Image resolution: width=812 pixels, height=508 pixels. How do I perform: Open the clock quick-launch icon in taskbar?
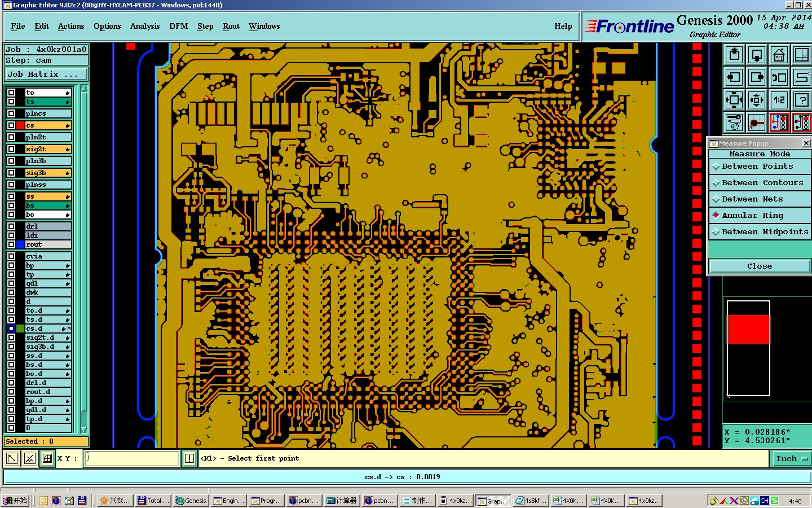tap(43, 501)
